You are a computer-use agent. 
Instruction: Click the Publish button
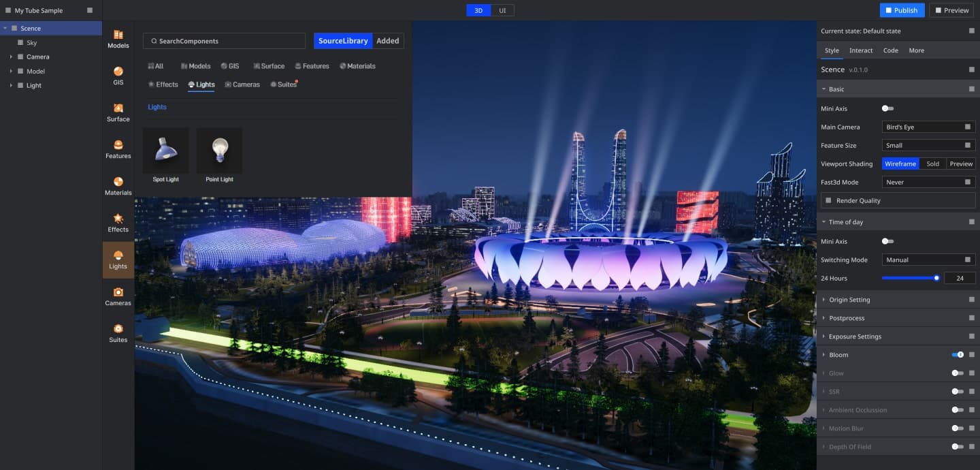coord(902,10)
